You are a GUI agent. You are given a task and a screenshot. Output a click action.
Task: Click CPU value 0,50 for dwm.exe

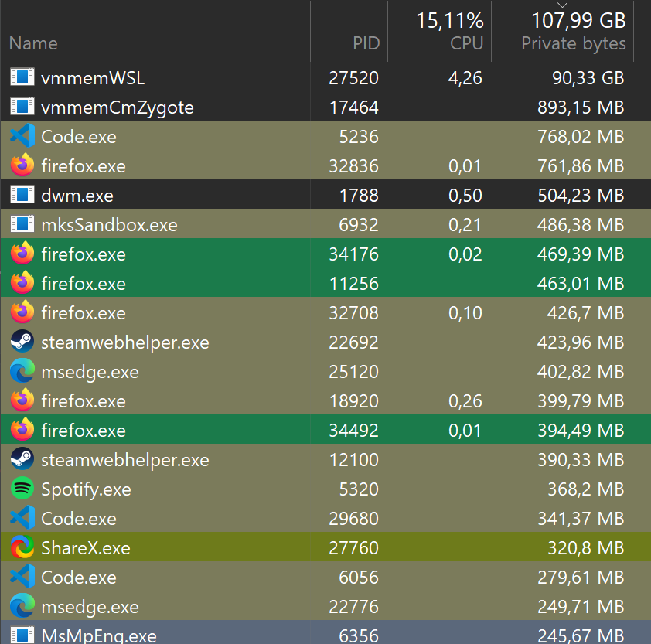coord(465,196)
